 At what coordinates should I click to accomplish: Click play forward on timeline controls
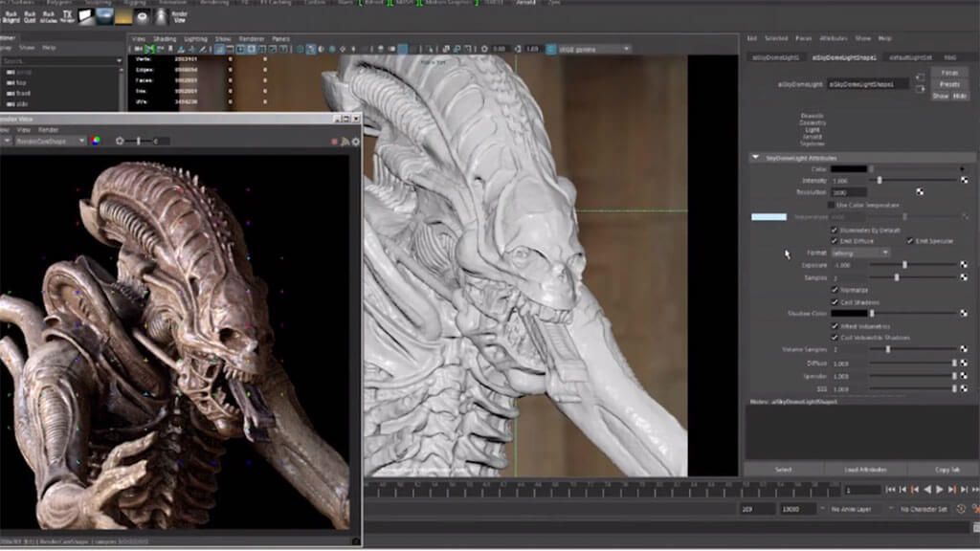click(940, 490)
